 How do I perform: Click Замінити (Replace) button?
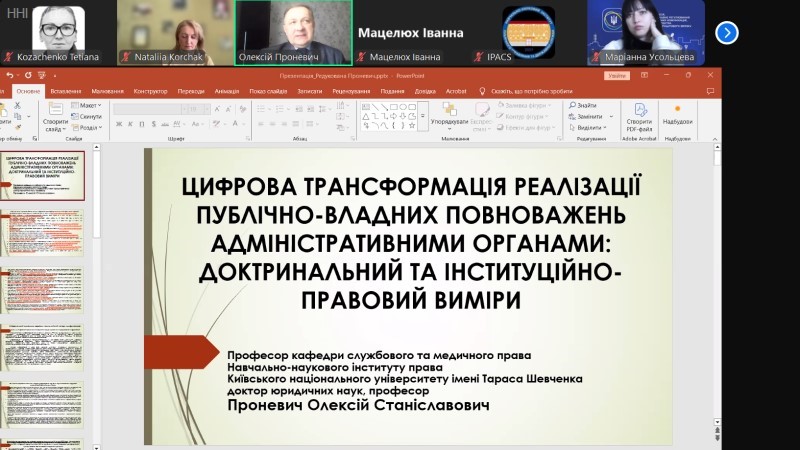(x=587, y=116)
